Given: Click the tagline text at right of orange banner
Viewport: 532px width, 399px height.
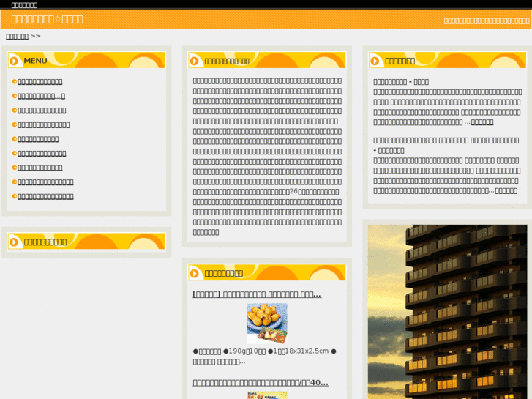Looking at the screenshot, I should (487, 21).
